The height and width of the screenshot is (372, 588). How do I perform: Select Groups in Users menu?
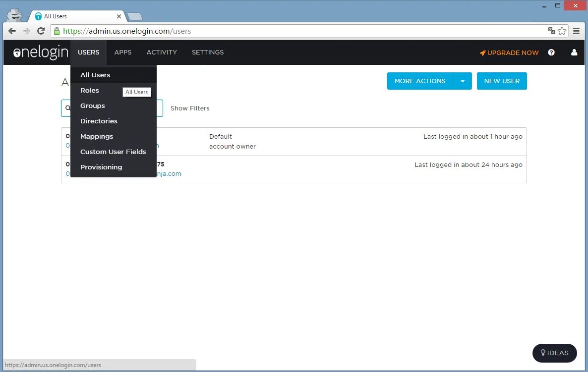pos(113,106)
